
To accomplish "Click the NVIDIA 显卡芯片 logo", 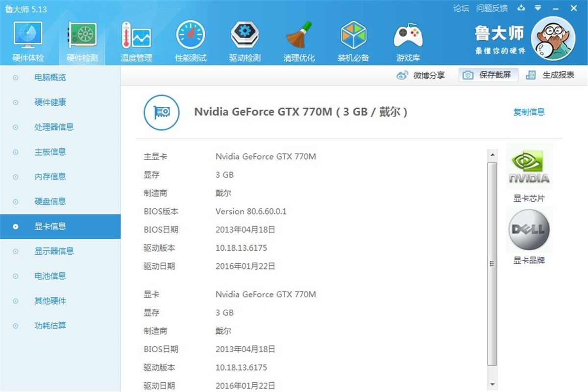I will 529,166.
